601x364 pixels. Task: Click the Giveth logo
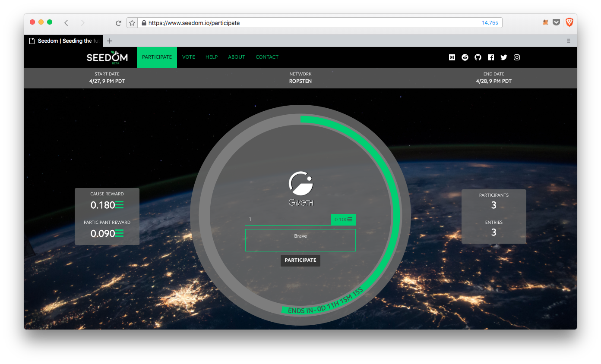pos(300,188)
